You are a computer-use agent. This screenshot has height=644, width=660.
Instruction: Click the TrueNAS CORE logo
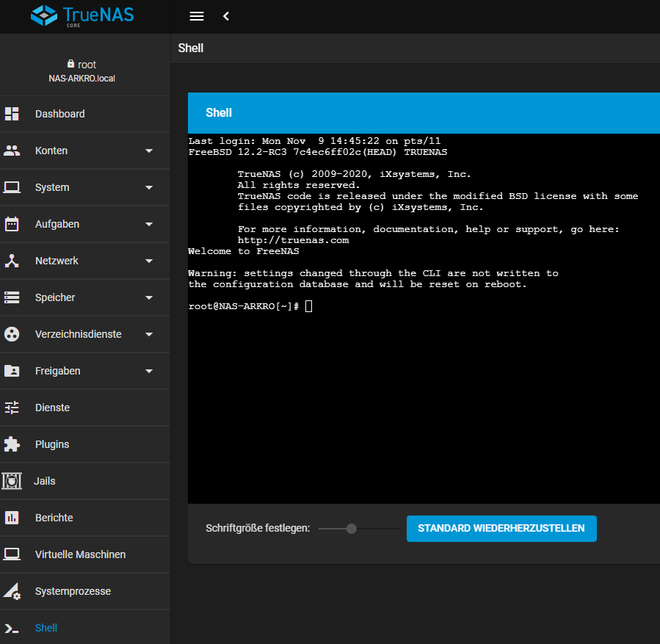pyautogui.click(x=82, y=16)
